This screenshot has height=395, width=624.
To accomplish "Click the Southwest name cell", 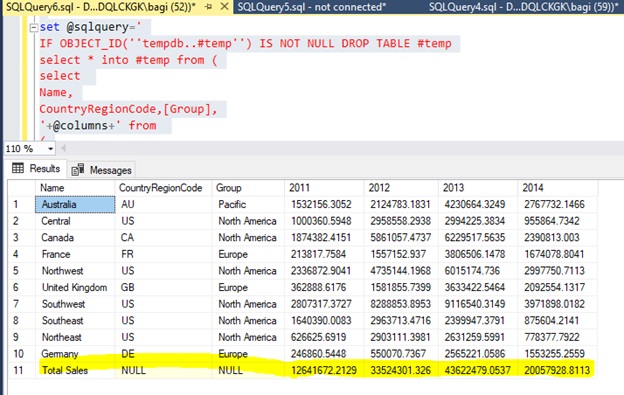I will point(75,304).
